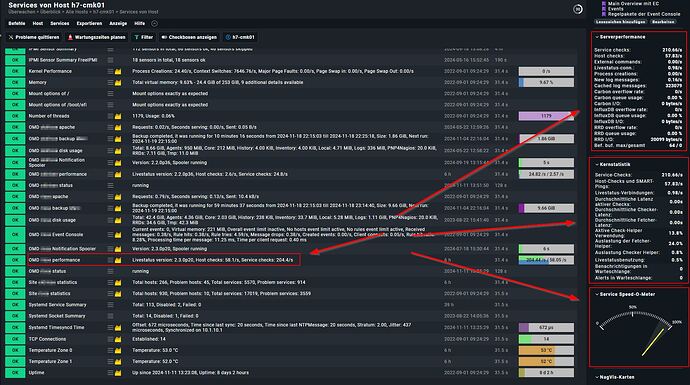
Task: Click the OK state of TCP Connections row
Action: point(15,339)
